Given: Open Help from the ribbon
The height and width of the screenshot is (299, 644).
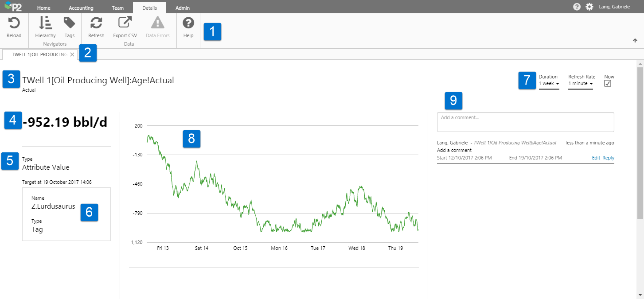Looking at the screenshot, I should pyautogui.click(x=188, y=23).
